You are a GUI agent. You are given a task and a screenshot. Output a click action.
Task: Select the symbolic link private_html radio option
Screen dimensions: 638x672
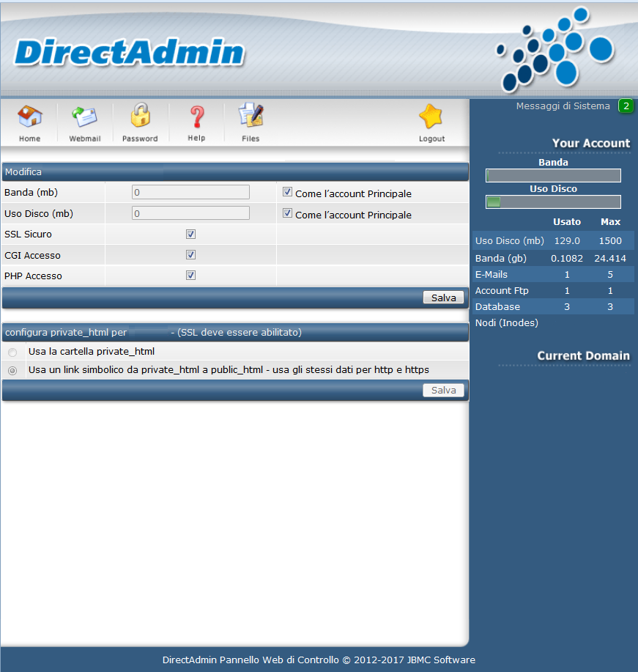click(x=12, y=371)
